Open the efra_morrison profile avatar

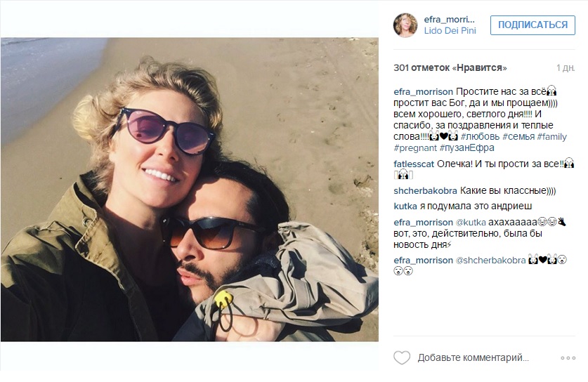(405, 25)
